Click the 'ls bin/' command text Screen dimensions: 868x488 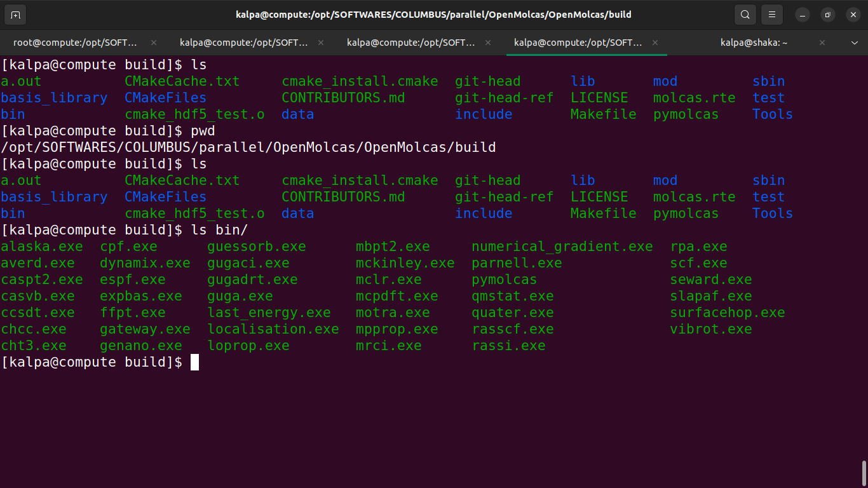(x=220, y=230)
